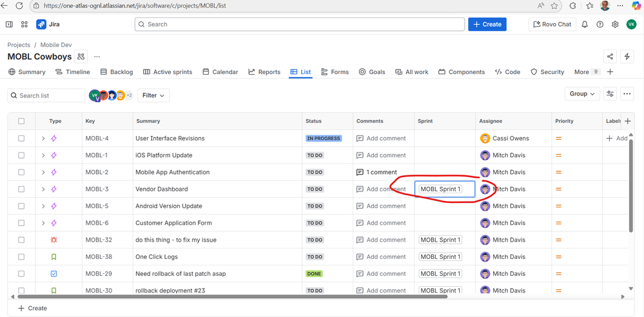Viewport: 644px width, 317px height.
Task: Select the MOBL-1 row checkbox
Action: pyautogui.click(x=21, y=155)
